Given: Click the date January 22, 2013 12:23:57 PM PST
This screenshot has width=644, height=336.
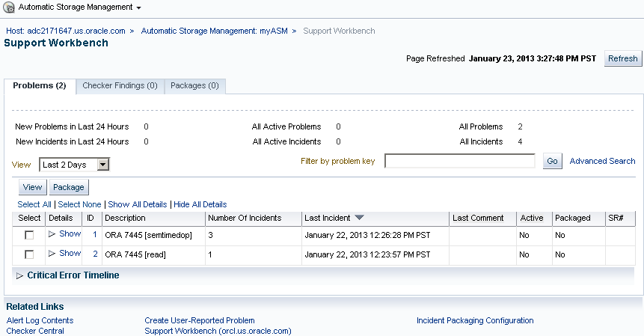Looking at the screenshot, I should tap(367, 254).
